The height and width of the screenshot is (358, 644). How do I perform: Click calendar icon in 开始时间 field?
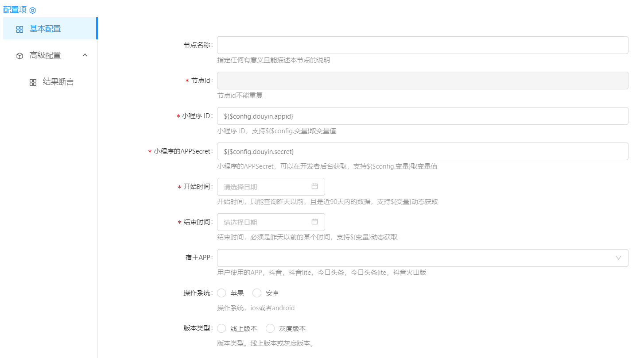coord(314,186)
